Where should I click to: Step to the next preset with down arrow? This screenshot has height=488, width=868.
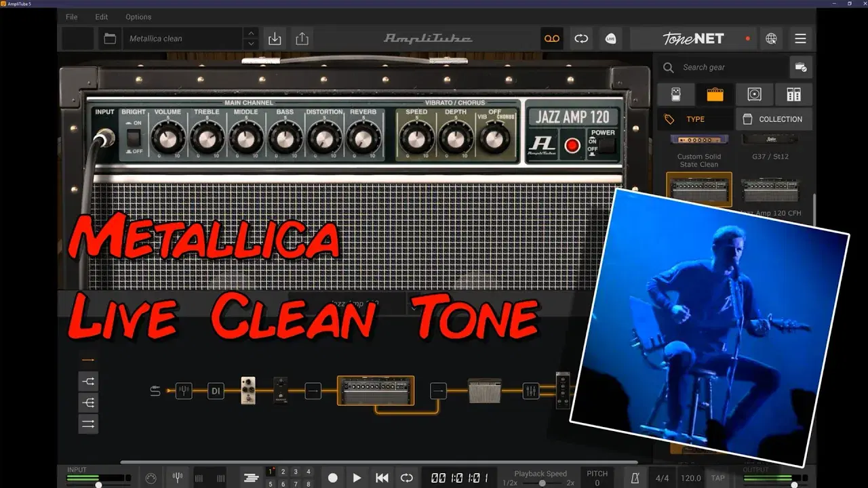(251, 44)
